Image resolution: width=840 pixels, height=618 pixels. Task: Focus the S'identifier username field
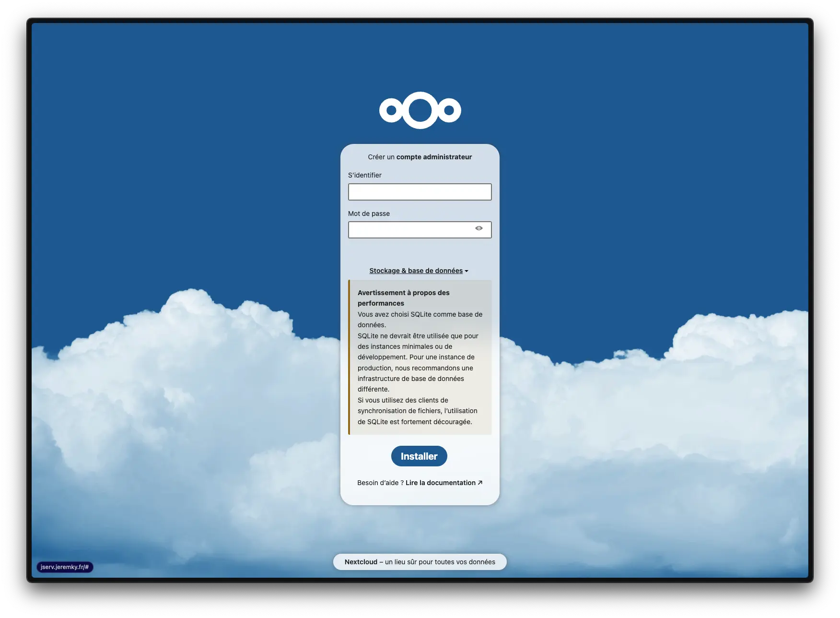pos(420,192)
